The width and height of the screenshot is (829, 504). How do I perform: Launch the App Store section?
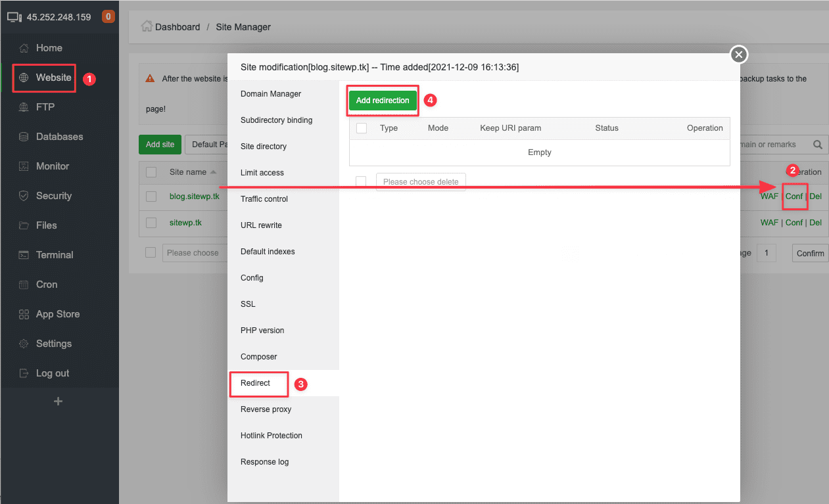coord(58,313)
